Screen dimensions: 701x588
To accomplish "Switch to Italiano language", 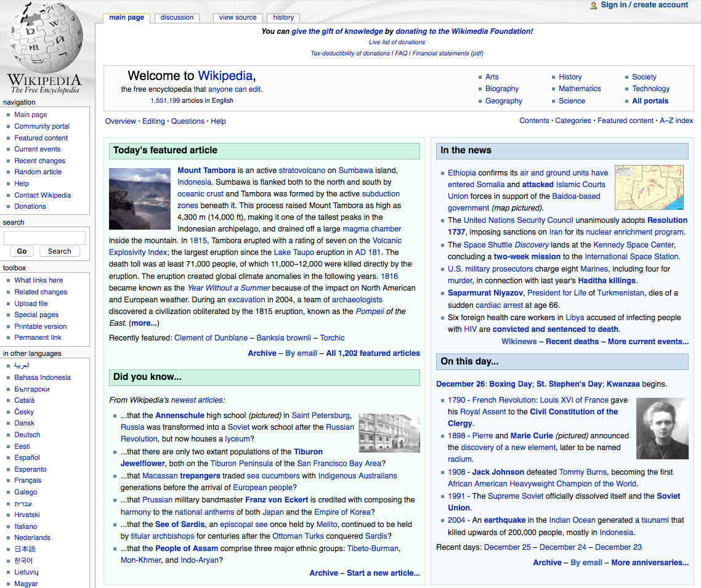I will click(x=25, y=526).
